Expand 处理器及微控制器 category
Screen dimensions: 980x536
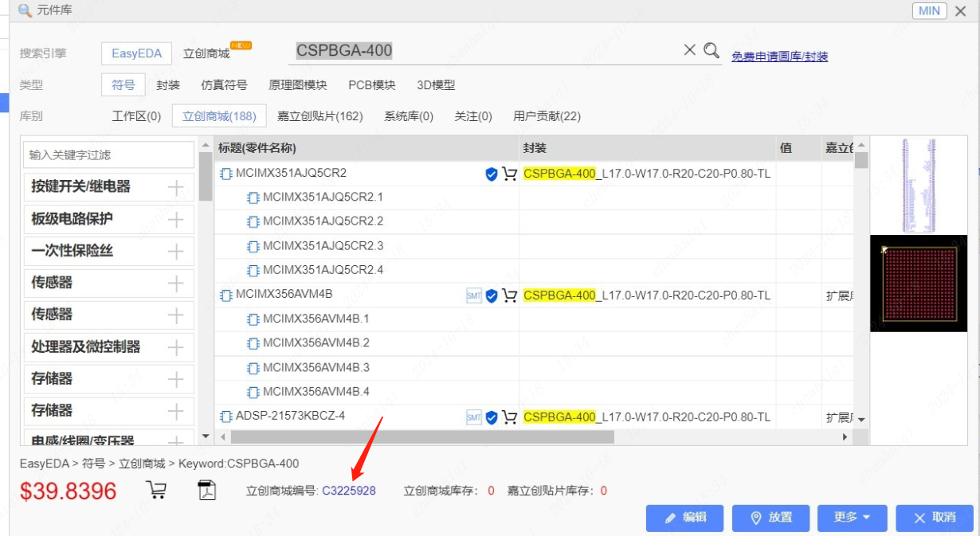[175, 347]
